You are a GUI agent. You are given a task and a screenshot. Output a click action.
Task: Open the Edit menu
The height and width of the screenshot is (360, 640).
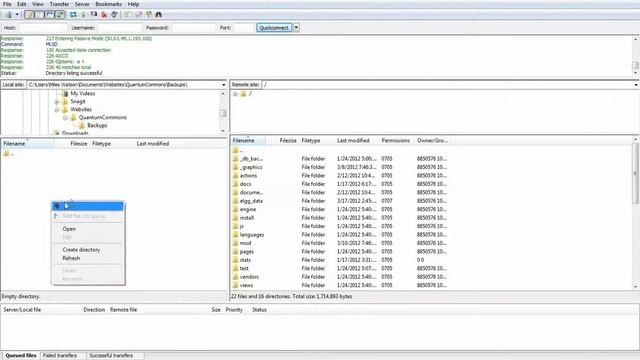click(21, 4)
